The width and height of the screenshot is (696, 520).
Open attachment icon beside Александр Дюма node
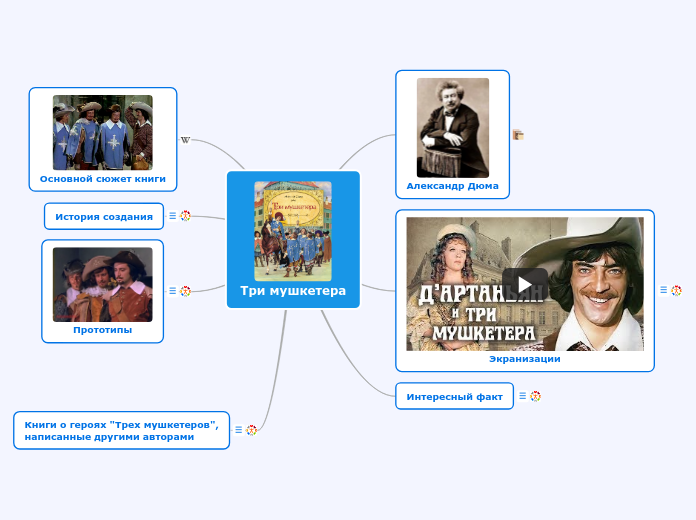[518, 134]
